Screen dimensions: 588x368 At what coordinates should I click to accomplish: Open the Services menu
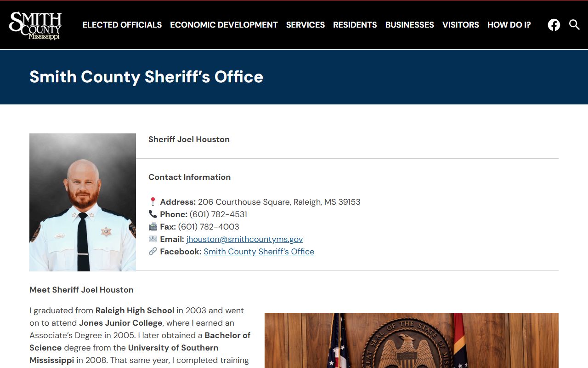(305, 25)
